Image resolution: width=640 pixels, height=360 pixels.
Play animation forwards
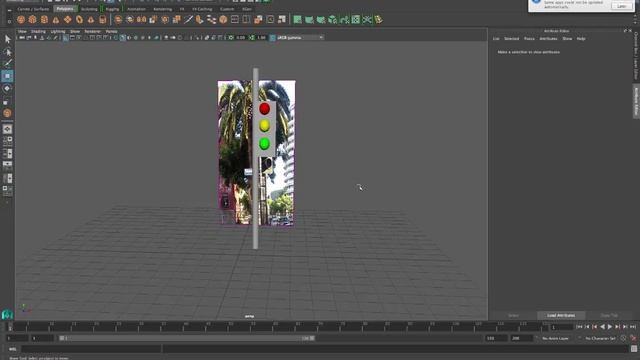[610, 327]
